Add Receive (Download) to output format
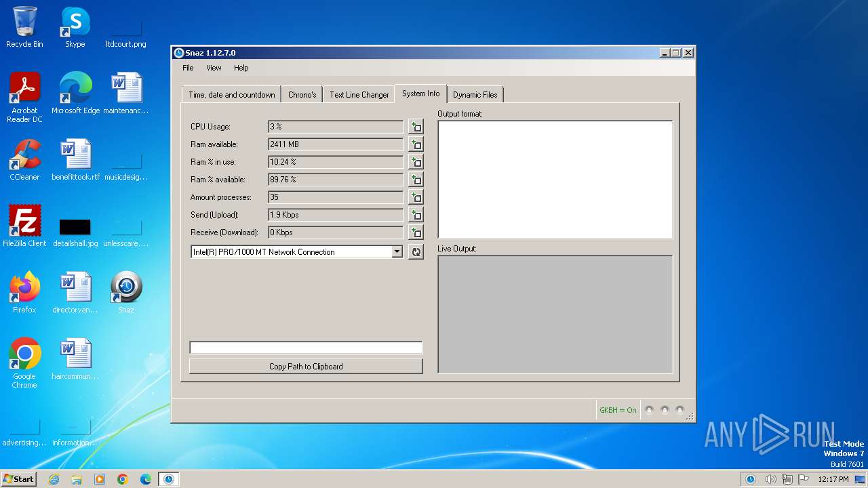 point(416,232)
